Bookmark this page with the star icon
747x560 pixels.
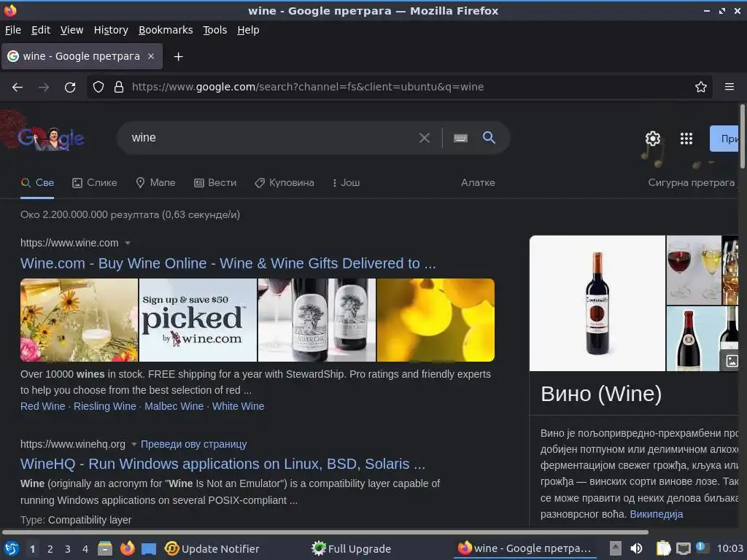(x=701, y=87)
